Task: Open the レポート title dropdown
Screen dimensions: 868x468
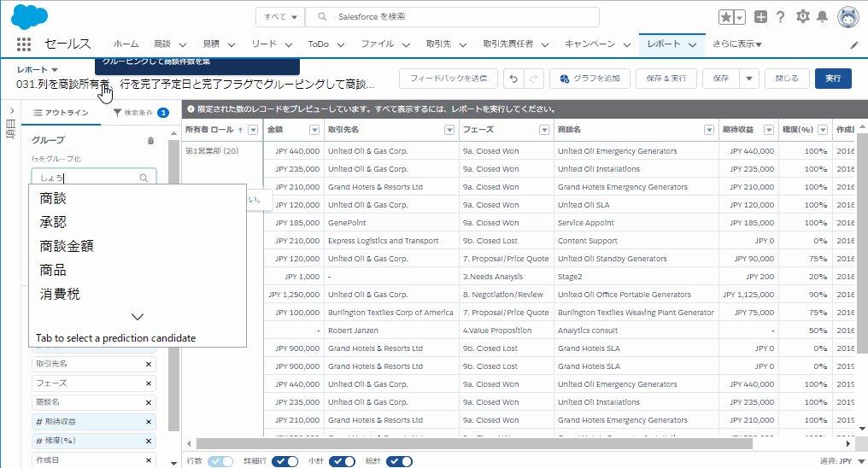Action: 55,70
